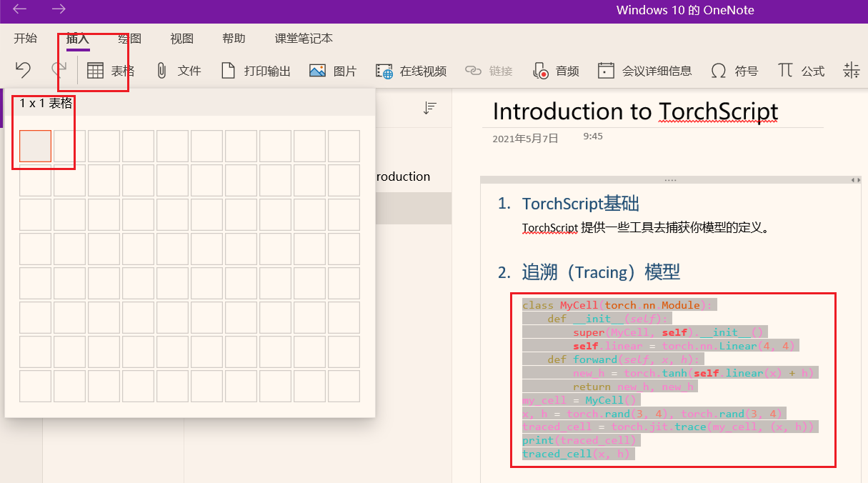Switch to the 开始 ribbon tab
The width and height of the screenshot is (868, 483).
coord(25,39)
